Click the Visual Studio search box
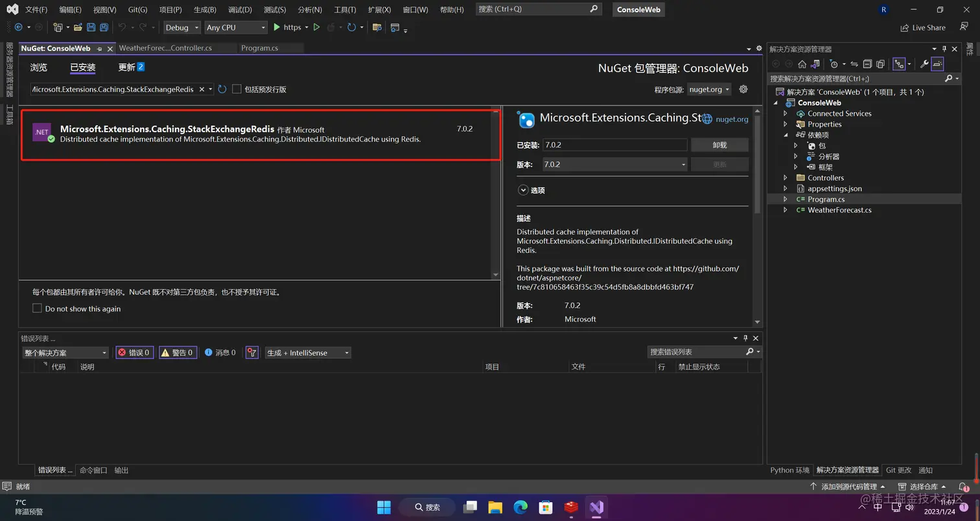980x521 pixels. pyautogui.click(x=539, y=9)
